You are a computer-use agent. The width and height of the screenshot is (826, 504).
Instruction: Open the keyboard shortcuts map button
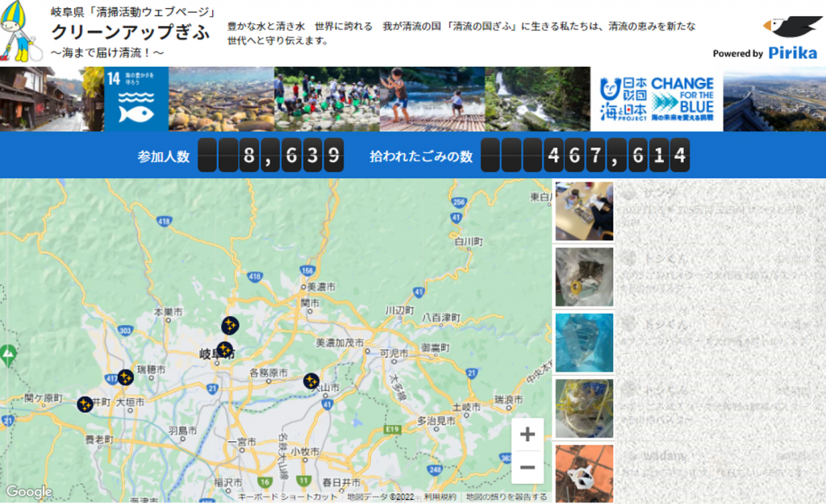pos(287,498)
